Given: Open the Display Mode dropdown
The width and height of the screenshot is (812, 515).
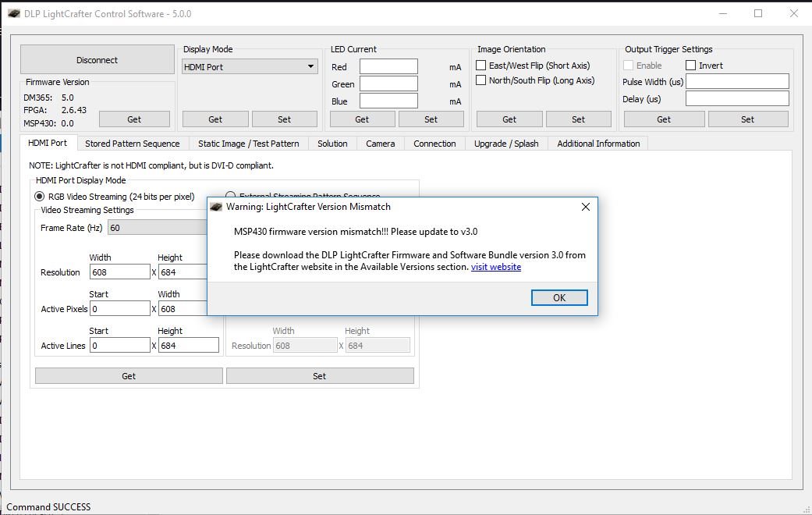Looking at the screenshot, I should coord(250,67).
